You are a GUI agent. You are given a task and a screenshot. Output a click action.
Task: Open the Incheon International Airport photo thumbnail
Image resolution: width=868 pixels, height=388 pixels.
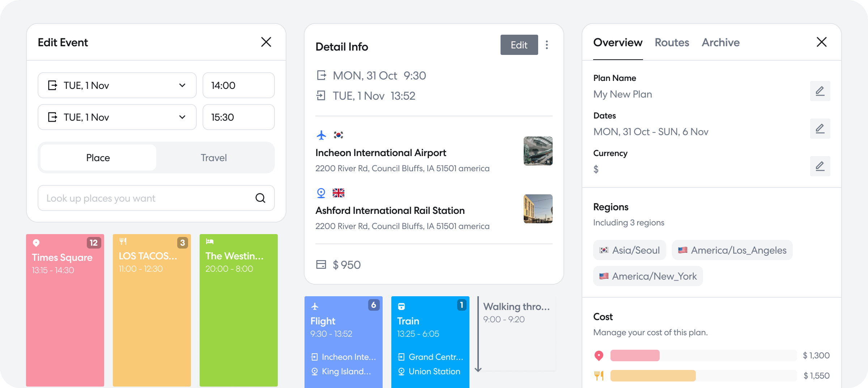point(538,151)
